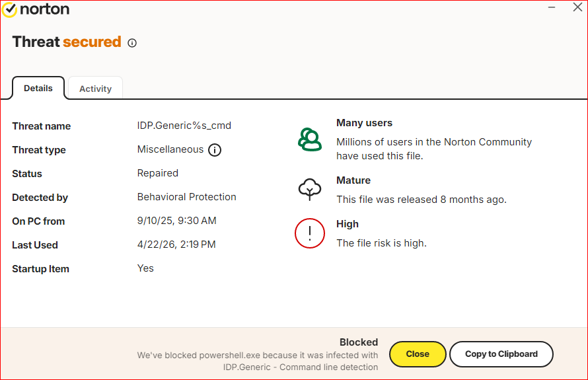Minimize the Norton window
This screenshot has width=588, height=380.
click(552, 7)
